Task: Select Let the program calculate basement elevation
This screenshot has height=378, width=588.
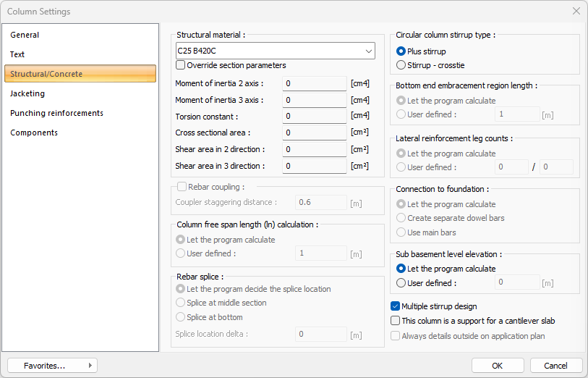Action: 401,269
